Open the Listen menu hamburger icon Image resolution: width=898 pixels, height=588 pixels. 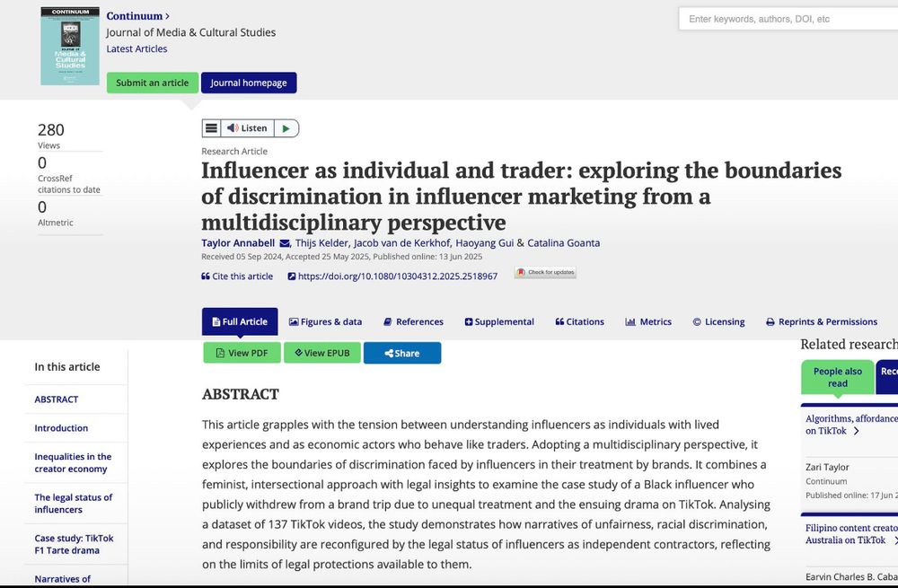click(x=211, y=128)
